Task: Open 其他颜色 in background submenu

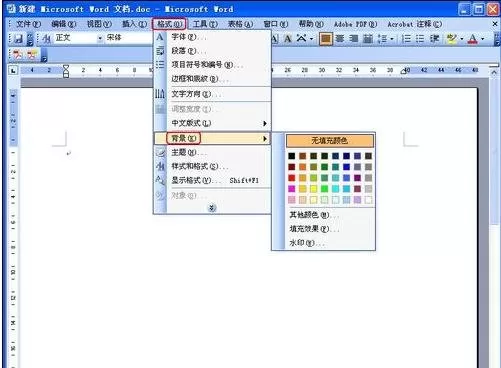Action: [x=330, y=215]
